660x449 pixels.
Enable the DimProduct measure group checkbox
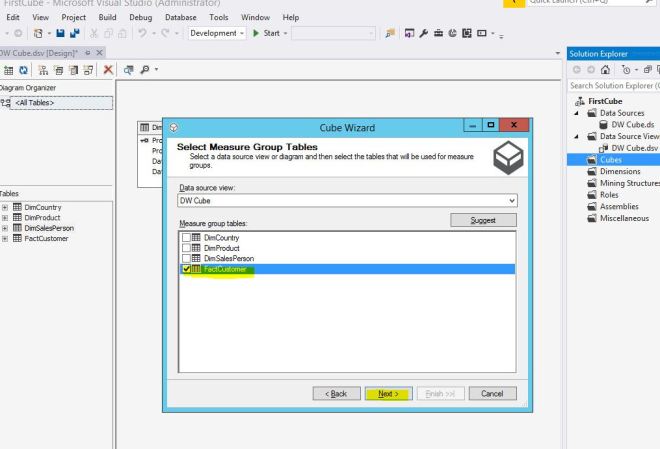point(186,247)
